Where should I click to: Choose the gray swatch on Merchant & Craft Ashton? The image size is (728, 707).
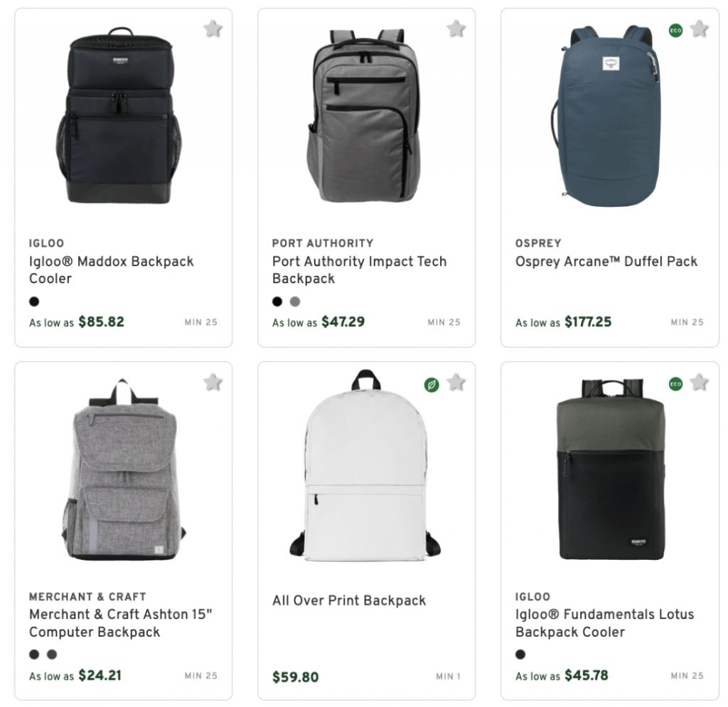pyautogui.click(x=51, y=654)
